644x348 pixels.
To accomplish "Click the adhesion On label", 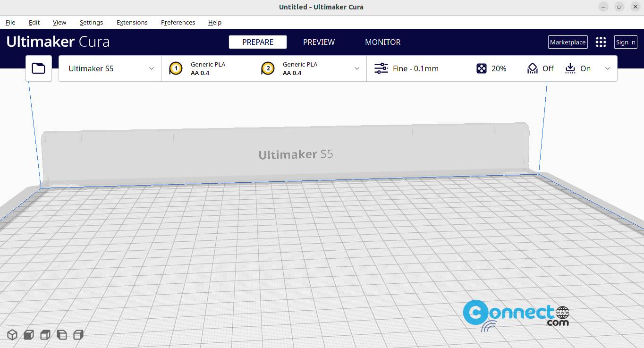I will click(585, 68).
